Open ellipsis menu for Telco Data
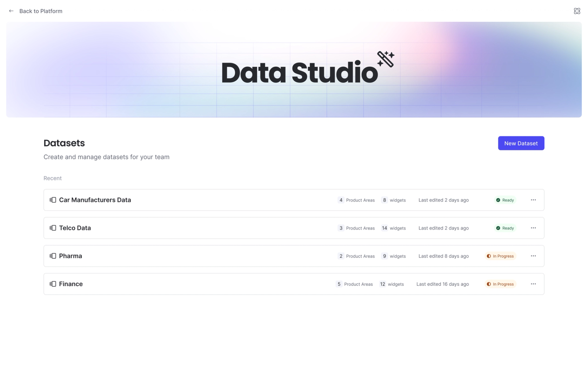The height and width of the screenshot is (382, 588). click(533, 228)
